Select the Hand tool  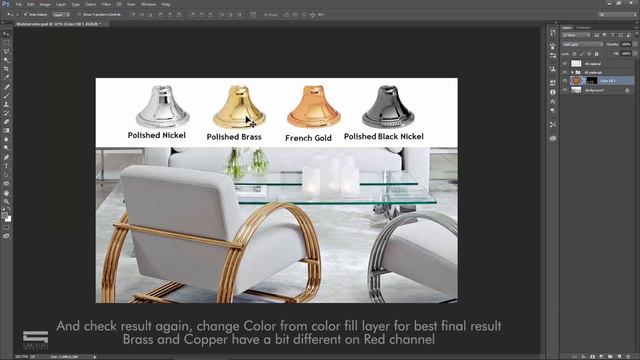(x=6, y=193)
